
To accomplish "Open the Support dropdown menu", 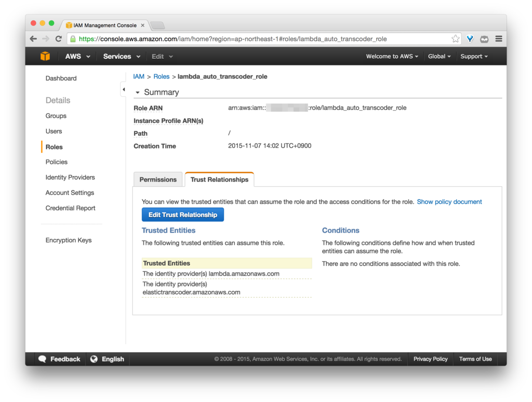I will coord(474,56).
